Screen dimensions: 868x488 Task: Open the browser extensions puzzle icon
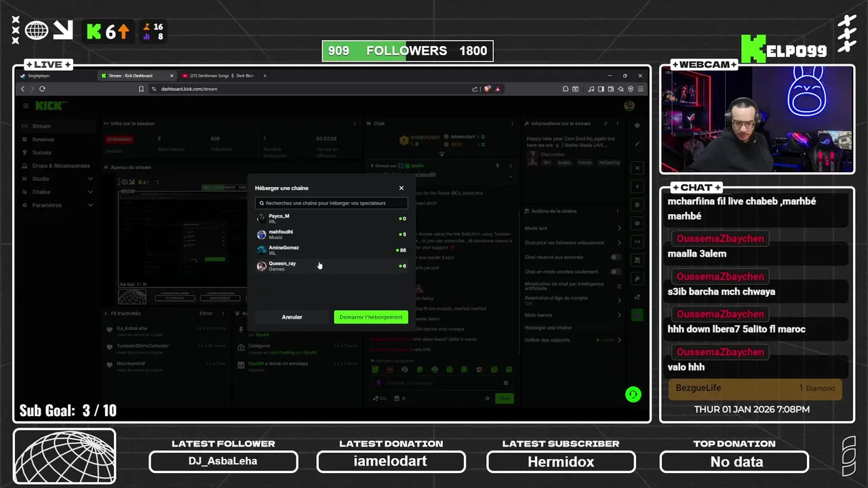[566, 89]
